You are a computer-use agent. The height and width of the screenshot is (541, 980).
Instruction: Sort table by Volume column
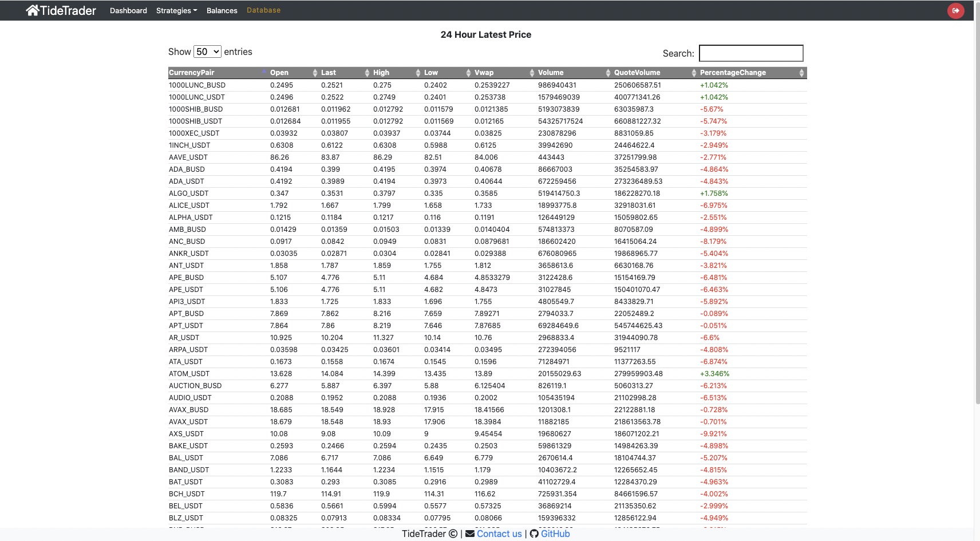coord(575,73)
